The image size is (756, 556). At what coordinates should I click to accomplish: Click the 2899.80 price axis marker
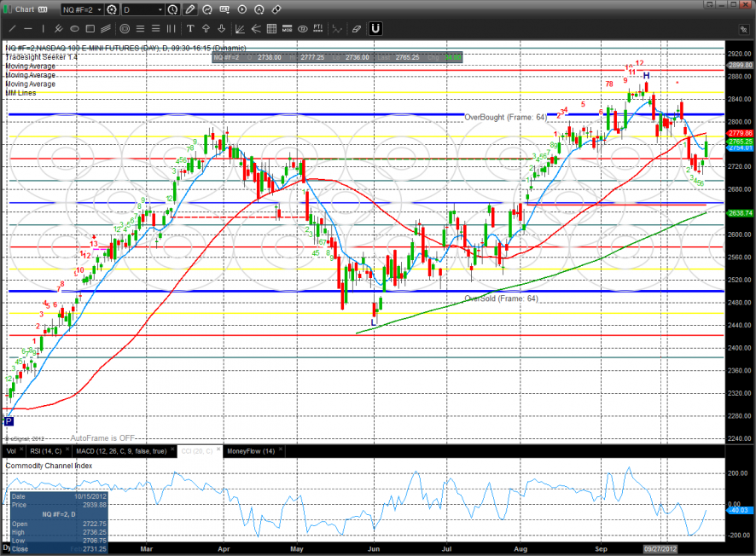(x=740, y=65)
